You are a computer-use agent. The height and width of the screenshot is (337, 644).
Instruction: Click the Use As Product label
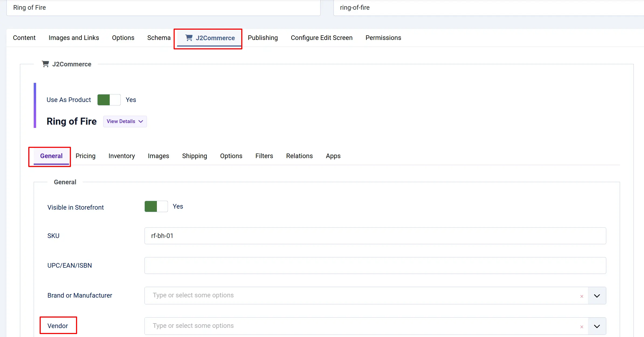pyautogui.click(x=69, y=100)
